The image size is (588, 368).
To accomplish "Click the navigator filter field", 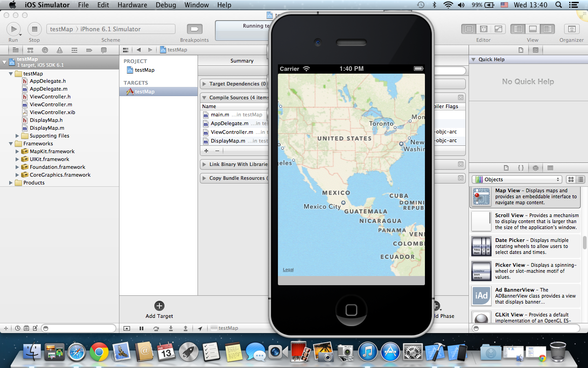I will pos(79,328).
